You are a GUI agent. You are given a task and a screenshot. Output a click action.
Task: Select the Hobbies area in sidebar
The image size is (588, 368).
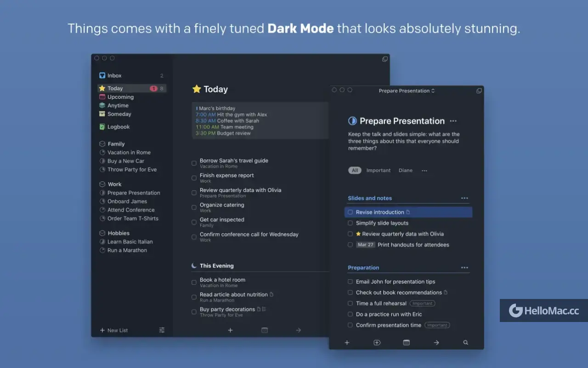[x=119, y=233]
